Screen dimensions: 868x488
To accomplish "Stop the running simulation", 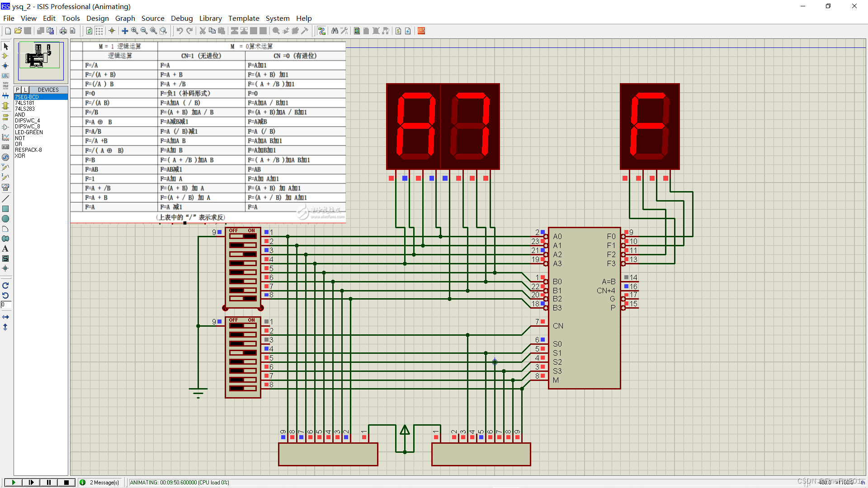I will click(66, 482).
